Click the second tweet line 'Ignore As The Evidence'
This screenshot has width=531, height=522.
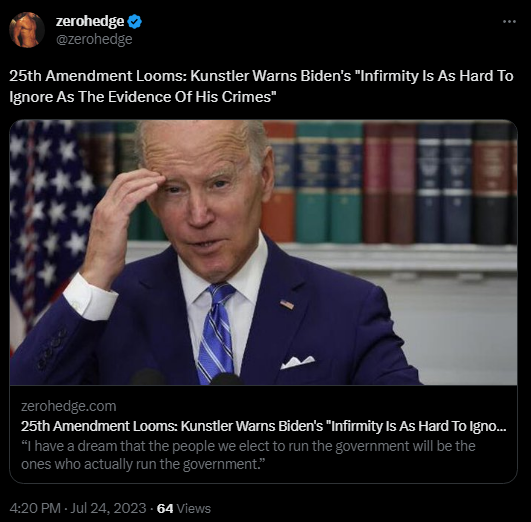coord(143,97)
